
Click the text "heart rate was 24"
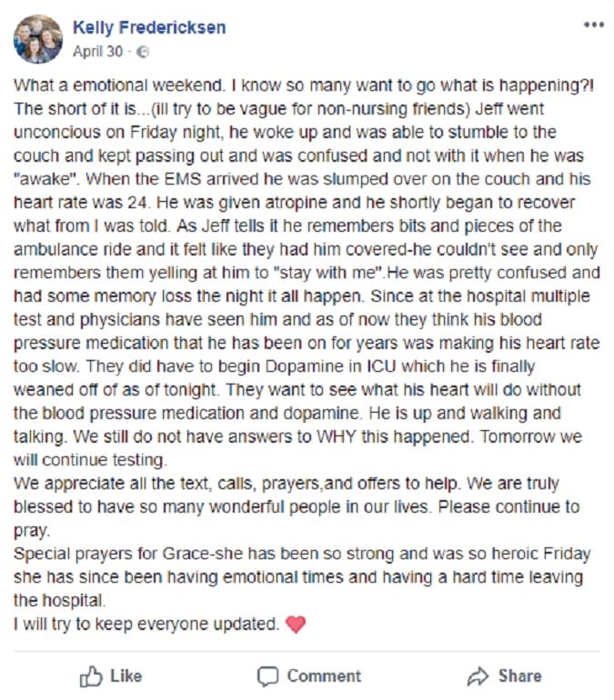pos(80,202)
